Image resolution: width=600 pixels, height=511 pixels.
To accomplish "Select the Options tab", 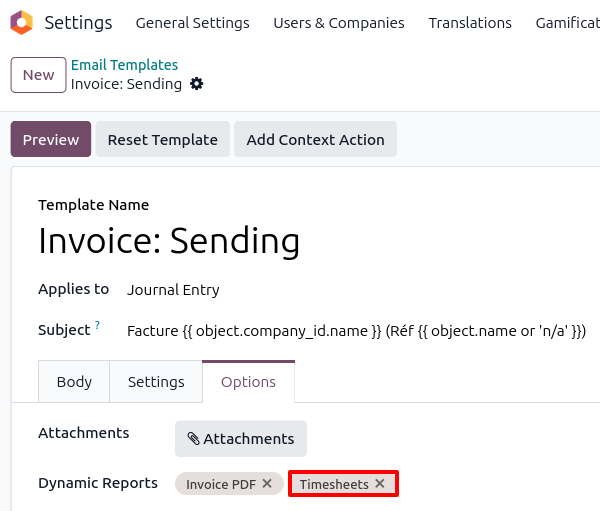I will tap(248, 382).
